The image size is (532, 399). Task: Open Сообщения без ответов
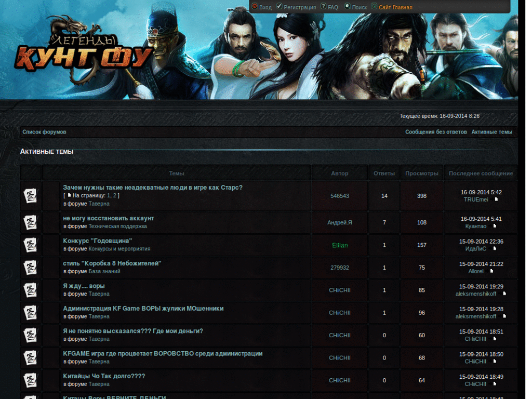pyautogui.click(x=436, y=132)
